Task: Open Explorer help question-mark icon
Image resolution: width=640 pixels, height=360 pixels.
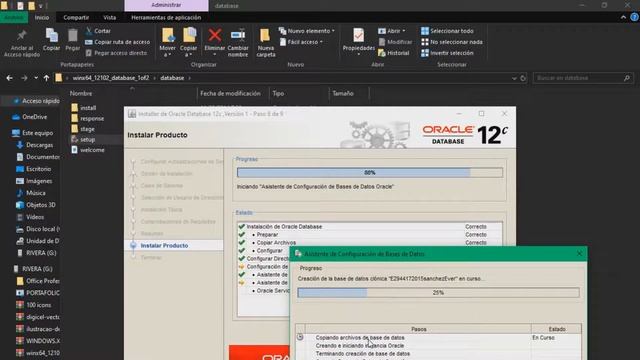Action: 634,17
